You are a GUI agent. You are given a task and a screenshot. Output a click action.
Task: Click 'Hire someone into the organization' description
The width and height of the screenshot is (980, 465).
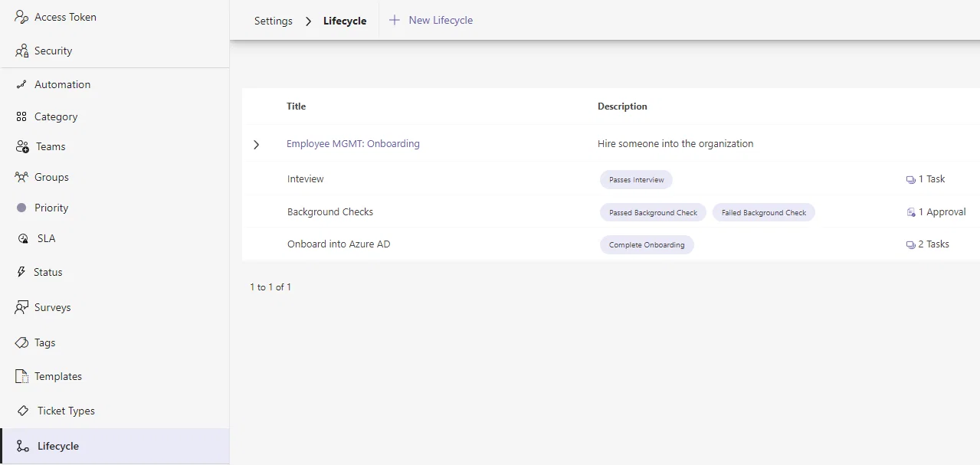(675, 143)
